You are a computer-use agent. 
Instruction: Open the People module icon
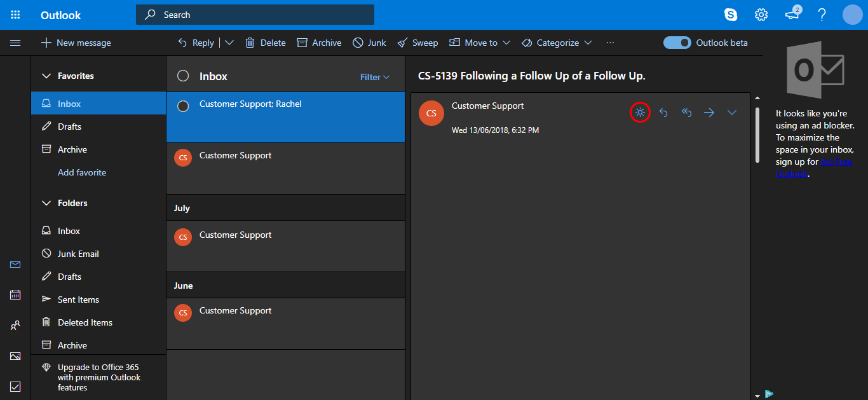15,325
